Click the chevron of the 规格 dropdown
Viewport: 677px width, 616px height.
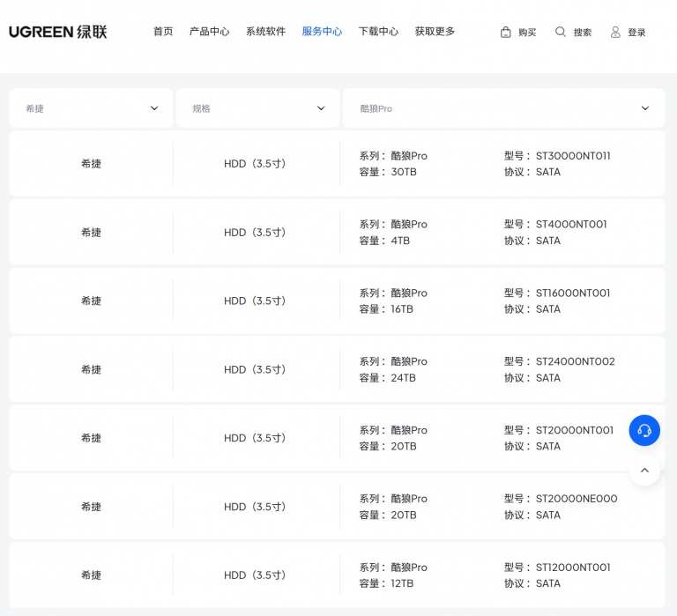tap(321, 108)
